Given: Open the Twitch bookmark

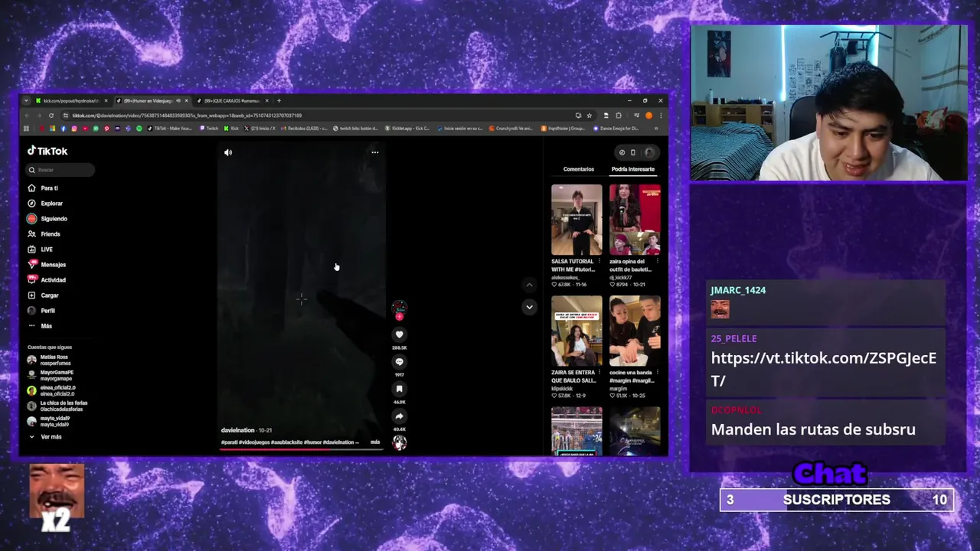Looking at the screenshot, I should pos(209,129).
